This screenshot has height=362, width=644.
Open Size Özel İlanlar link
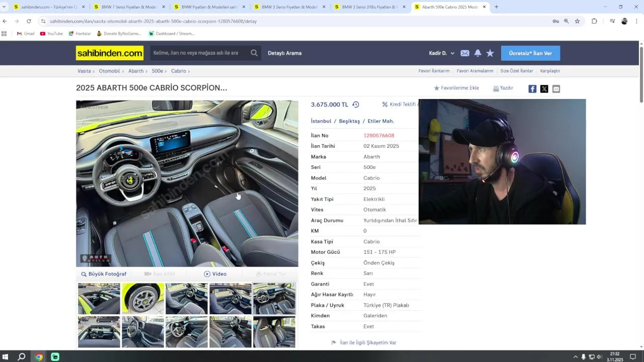click(517, 71)
